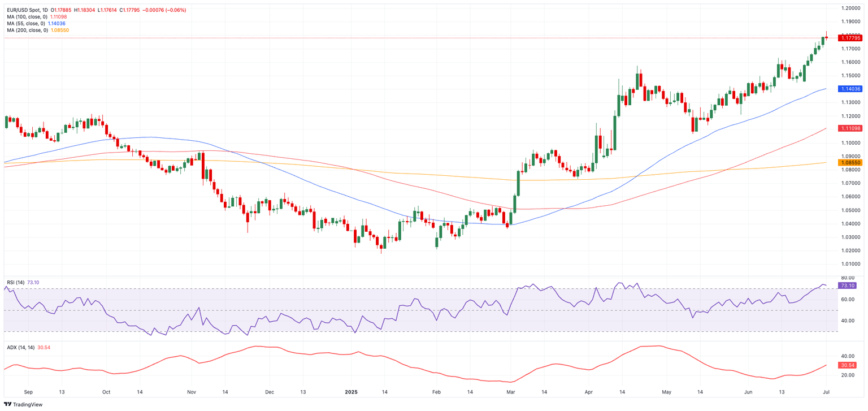Click the Jun label on time axis
This screenshot has height=411, width=868.
click(748, 391)
